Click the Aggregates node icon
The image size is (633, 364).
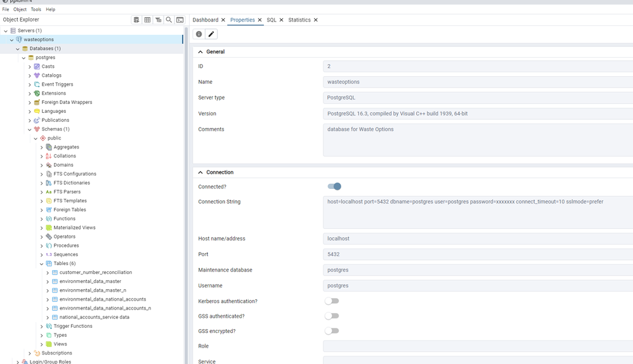pos(49,147)
